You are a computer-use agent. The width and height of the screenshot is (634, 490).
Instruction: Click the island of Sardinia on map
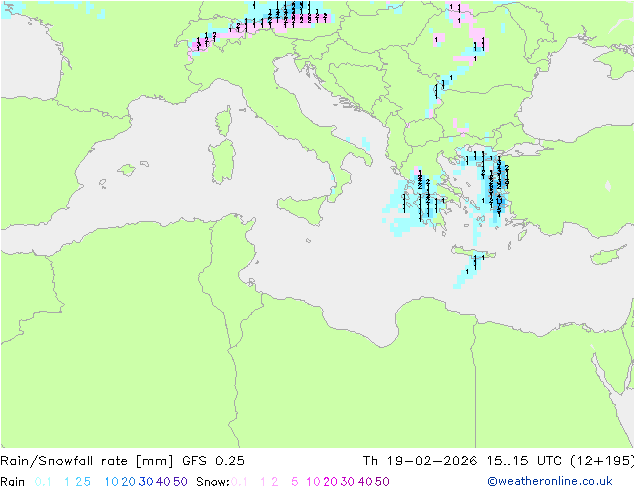point(222,162)
